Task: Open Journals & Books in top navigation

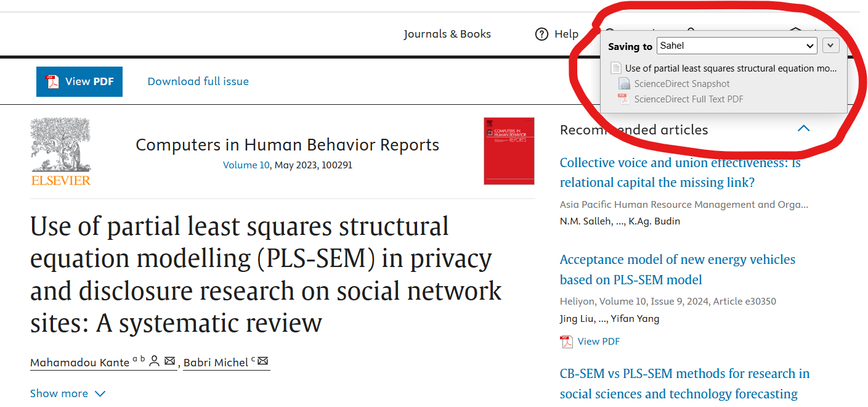Action: pos(447,34)
